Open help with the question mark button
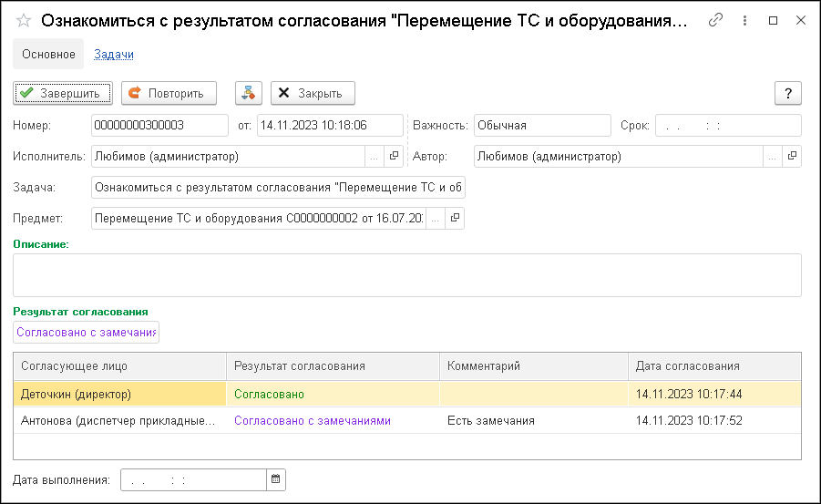This screenshot has width=821, height=504. coord(788,93)
